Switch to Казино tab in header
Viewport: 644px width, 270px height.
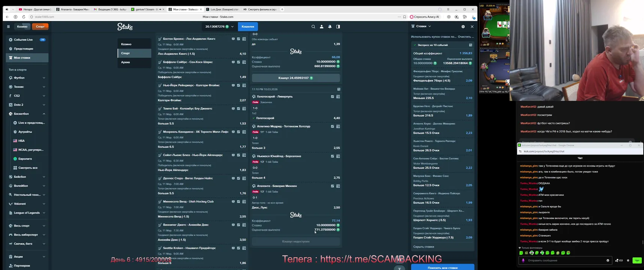pyautogui.click(x=22, y=27)
